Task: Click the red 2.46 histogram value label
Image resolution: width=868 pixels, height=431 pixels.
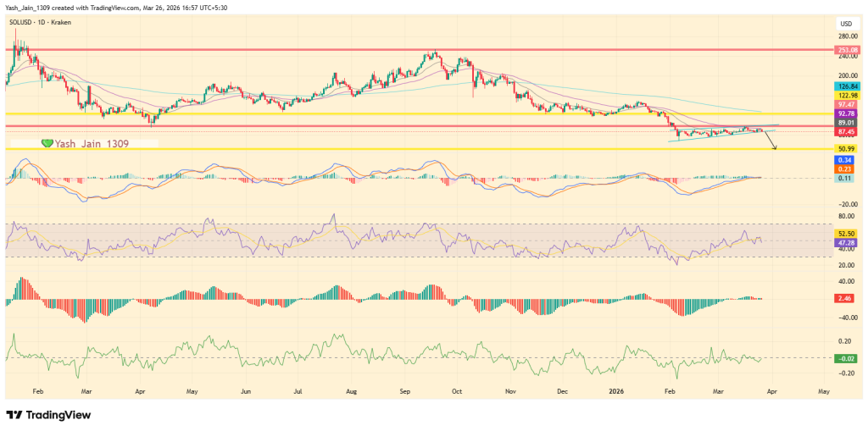Action: (845, 299)
